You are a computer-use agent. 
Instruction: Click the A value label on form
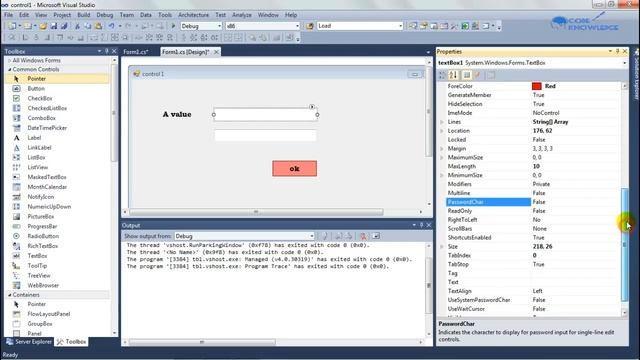(177, 114)
